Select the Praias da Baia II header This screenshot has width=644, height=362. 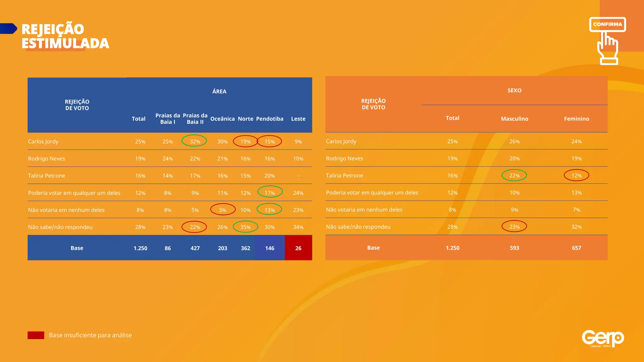[195, 119]
